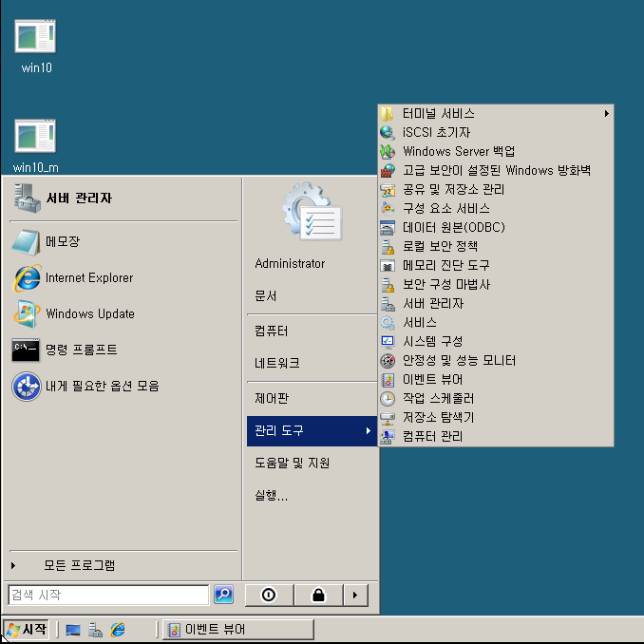Open the win10_m desktop shortcut icon
The height and width of the screenshot is (644, 644).
[x=35, y=136]
